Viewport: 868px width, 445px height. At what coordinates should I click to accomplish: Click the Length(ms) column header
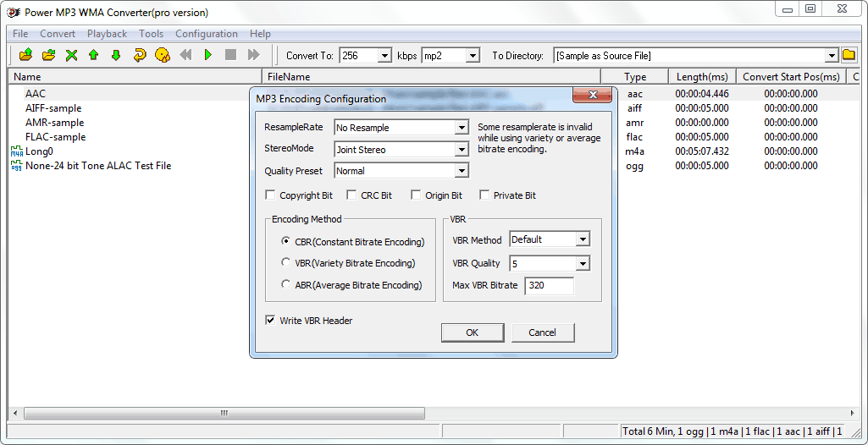click(x=703, y=77)
